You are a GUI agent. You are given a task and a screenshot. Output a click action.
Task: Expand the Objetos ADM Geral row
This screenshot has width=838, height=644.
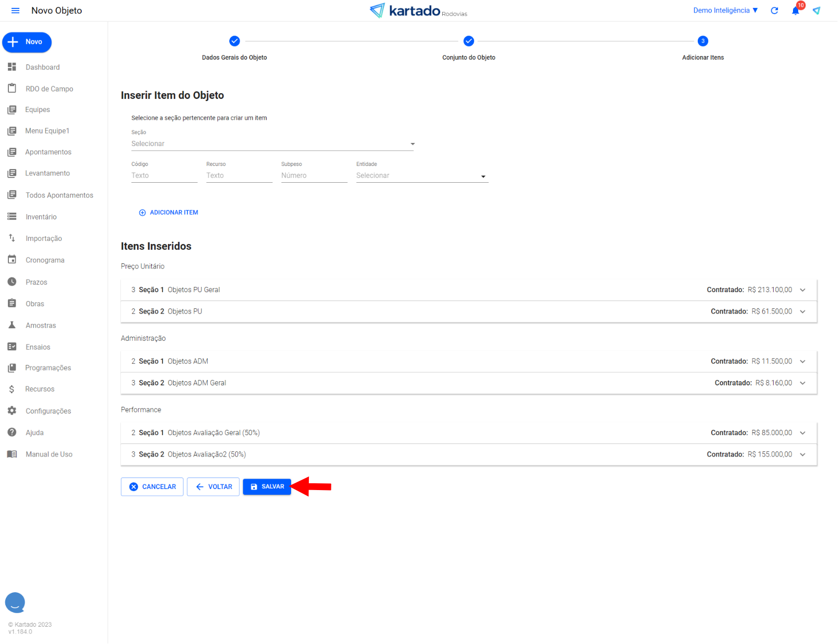click(802, 383)
